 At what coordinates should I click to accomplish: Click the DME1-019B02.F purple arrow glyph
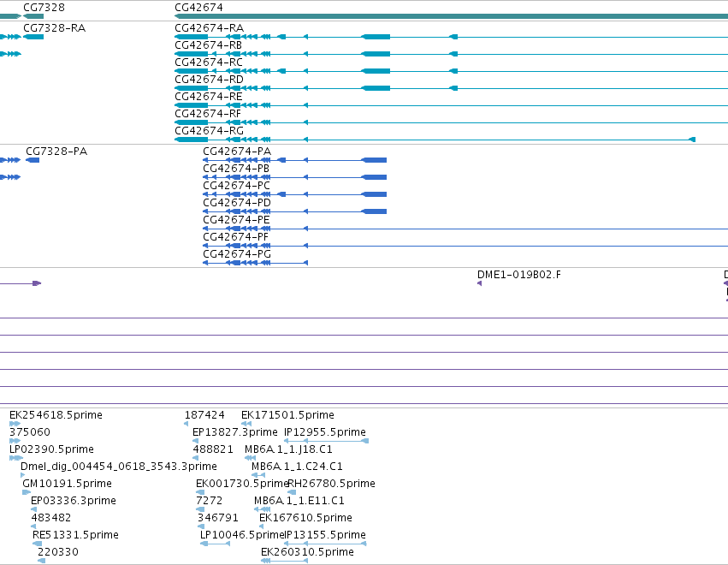(480, 283)
